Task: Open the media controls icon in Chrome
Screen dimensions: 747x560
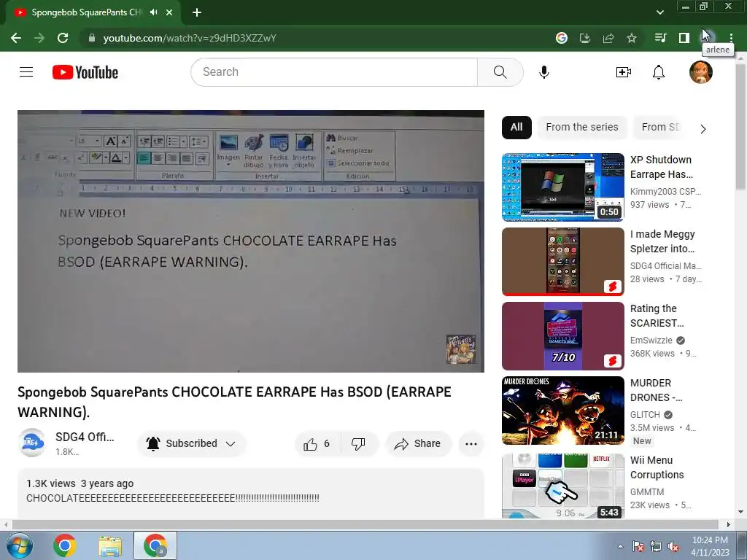Action: click(660, 38)
